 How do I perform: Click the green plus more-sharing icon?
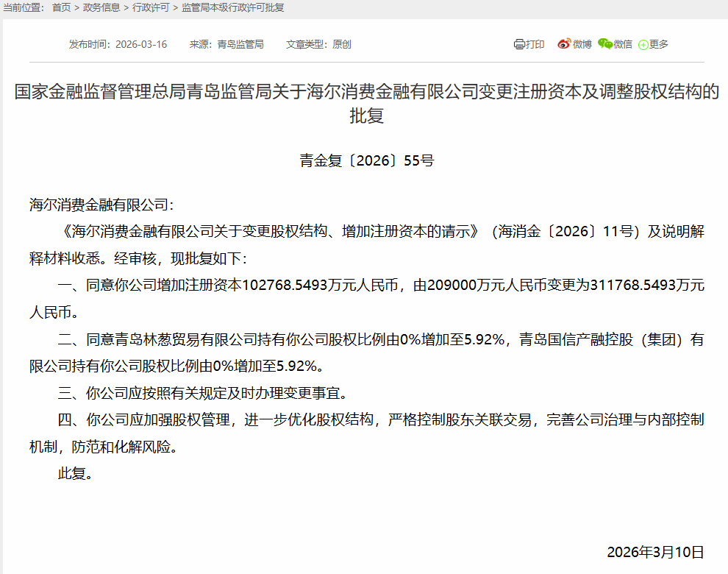click(643, 45)
